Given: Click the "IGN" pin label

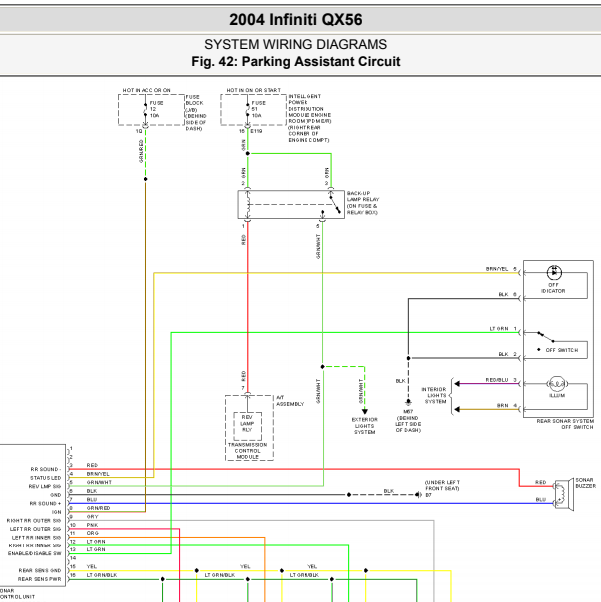Looking at the screenshot, I should [56, 512].
